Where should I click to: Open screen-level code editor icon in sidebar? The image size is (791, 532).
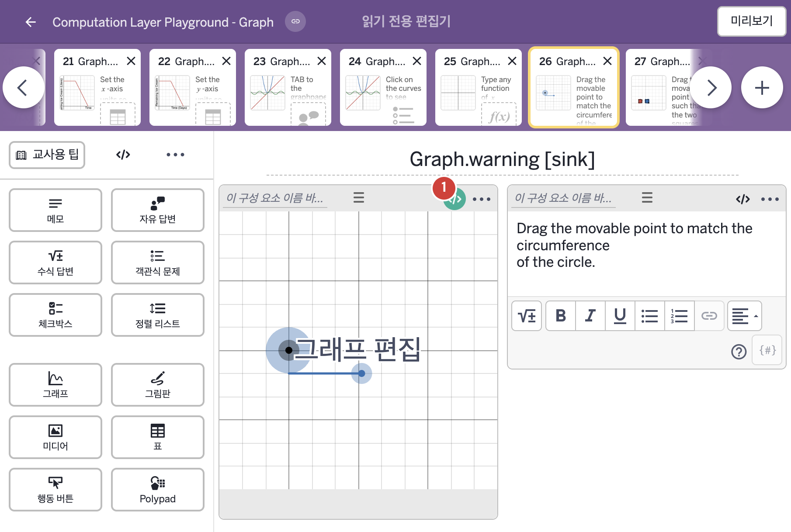(x=123, y=155)
